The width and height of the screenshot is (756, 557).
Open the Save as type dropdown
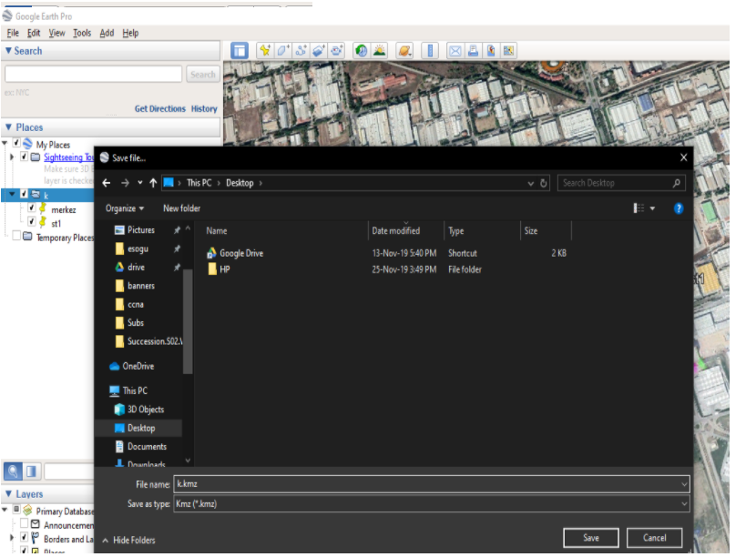[684, 504]
